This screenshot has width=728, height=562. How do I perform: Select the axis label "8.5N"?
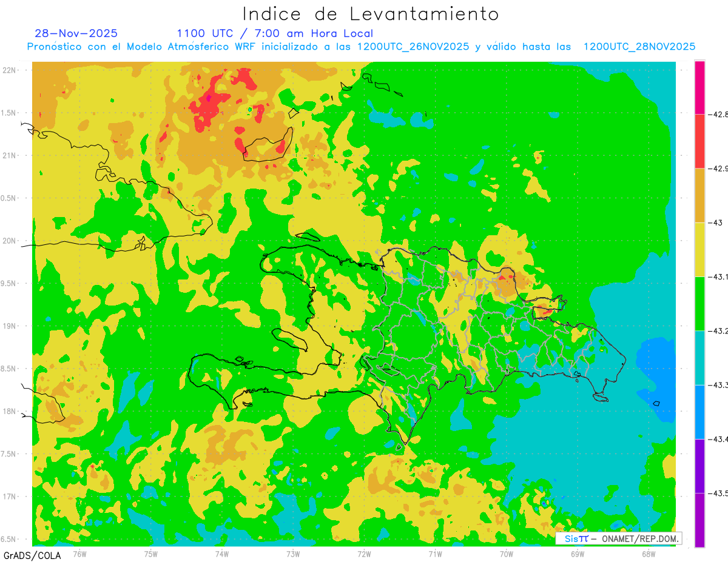click(x=8, y=369)
